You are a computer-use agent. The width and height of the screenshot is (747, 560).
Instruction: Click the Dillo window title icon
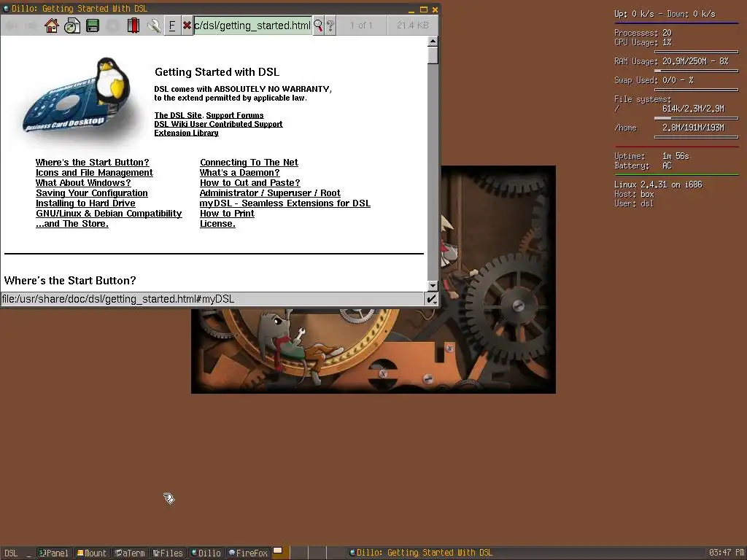click(x=6, y=9)
